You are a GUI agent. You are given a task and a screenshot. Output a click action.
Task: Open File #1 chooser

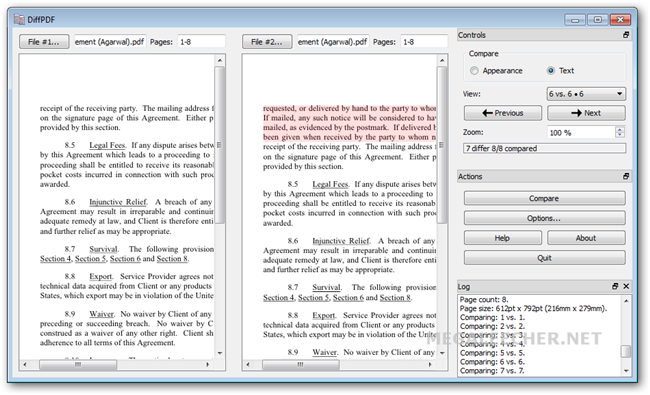coord(44,42)
